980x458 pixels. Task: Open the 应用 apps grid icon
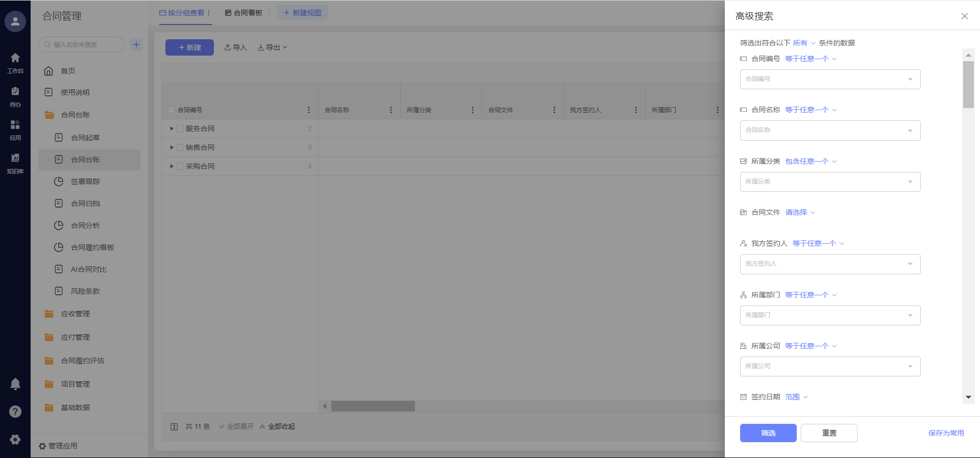click(15, 130)
